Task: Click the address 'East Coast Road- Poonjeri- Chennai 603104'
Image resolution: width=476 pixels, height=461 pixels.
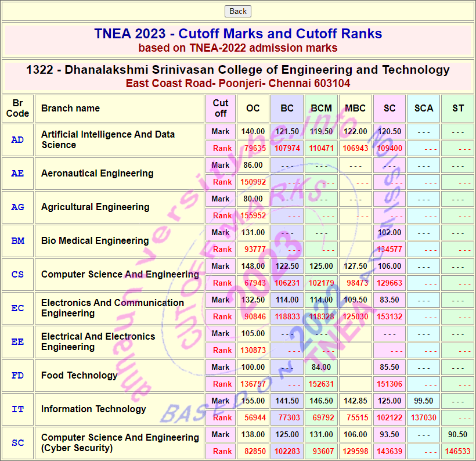Action: (x=238, y=83)
